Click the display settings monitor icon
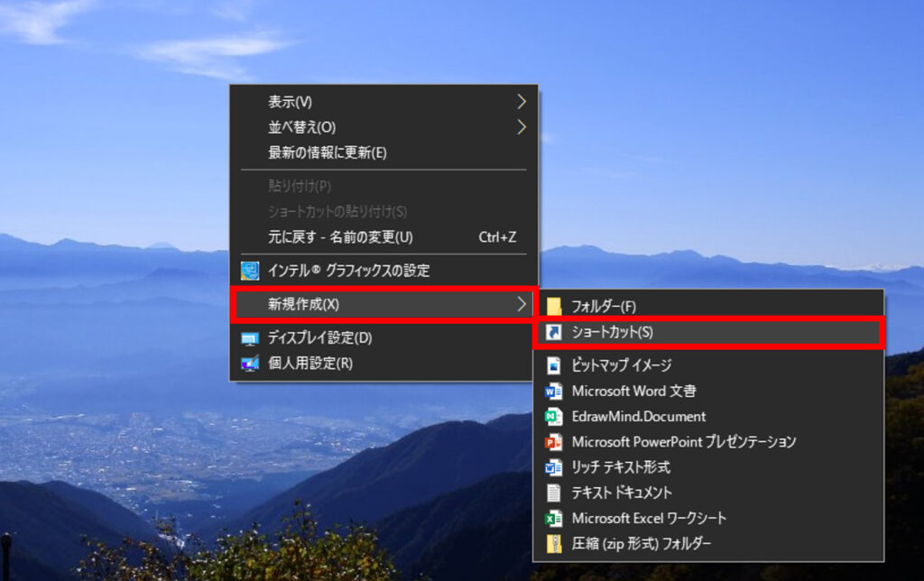The width and height of the screenshot is (924, 581). click(x=250, y=338)
